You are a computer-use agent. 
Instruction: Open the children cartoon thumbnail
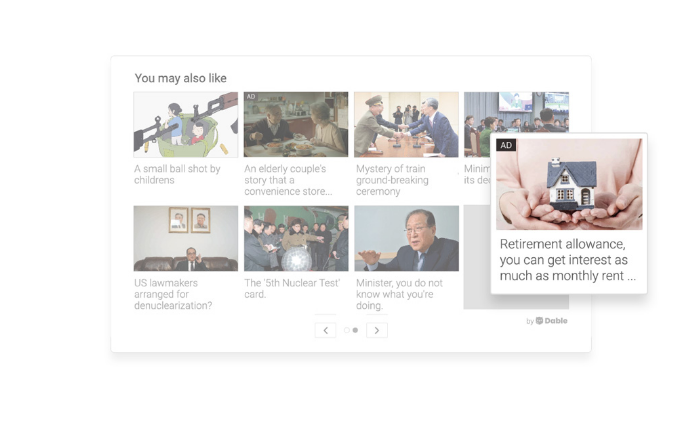(x=186, y=125)
